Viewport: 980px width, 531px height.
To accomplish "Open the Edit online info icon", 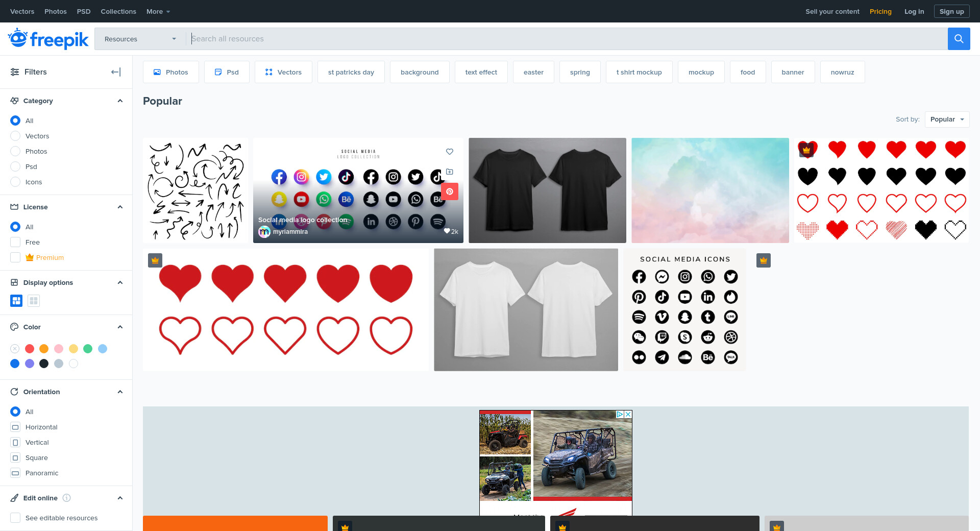I will 66,498.
